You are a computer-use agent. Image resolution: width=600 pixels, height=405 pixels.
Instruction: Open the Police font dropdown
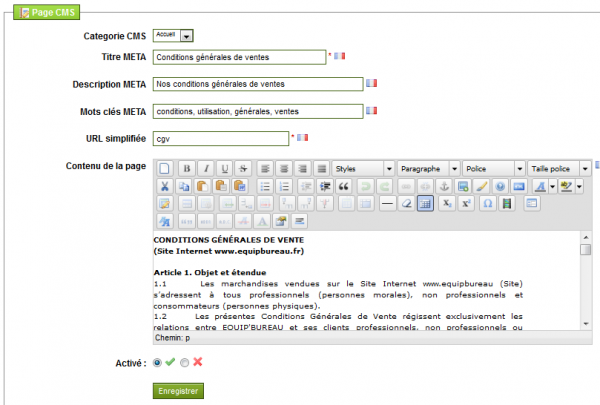click(493, 168)
